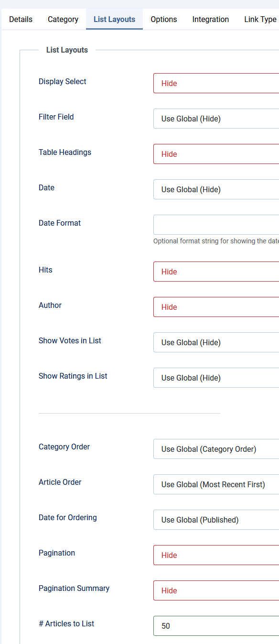Change the Author display setting
279x644 pixels.
[x=215, y=307]
